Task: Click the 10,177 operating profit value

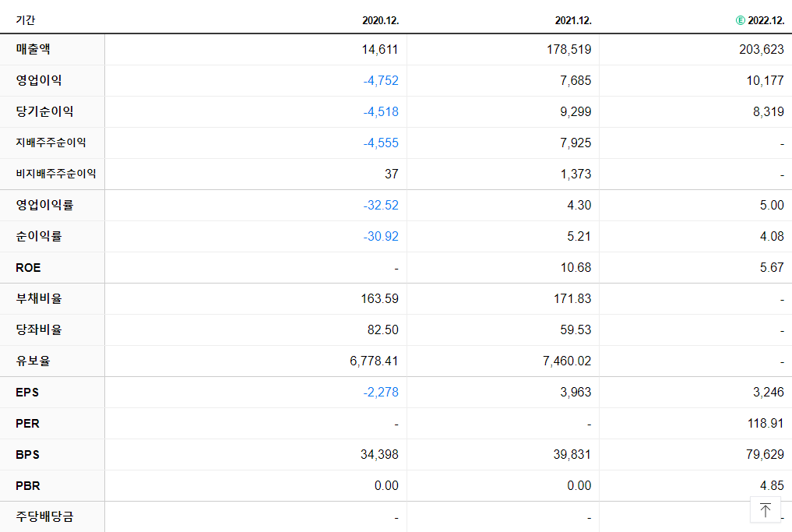Action: [x=766, y=81]
